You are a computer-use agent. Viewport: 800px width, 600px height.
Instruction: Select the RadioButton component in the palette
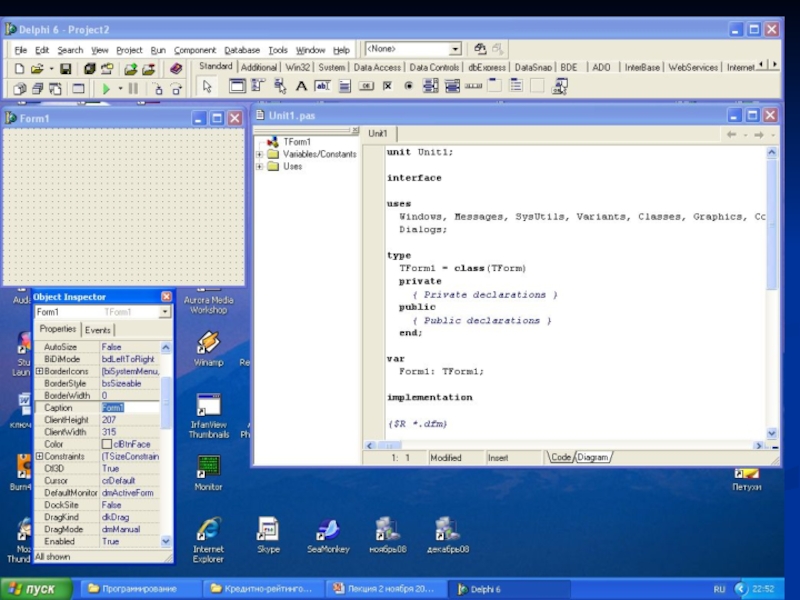408,87
